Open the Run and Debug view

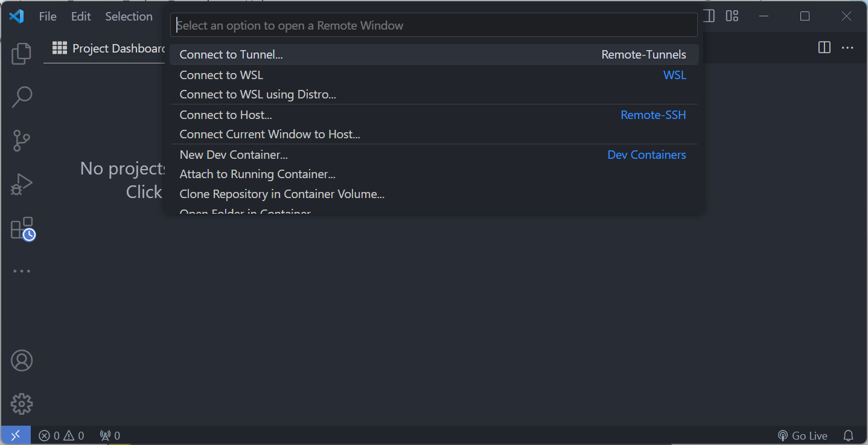(22, 184)
